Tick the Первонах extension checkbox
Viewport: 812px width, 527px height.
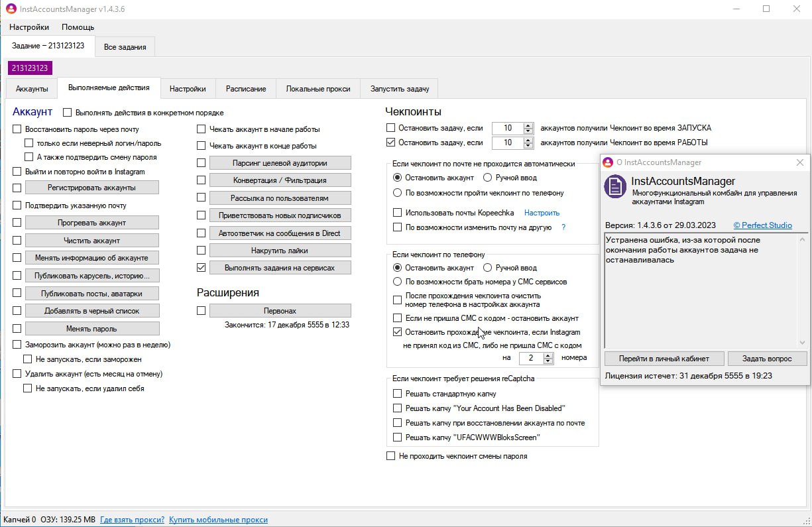(x=202, y=310)
